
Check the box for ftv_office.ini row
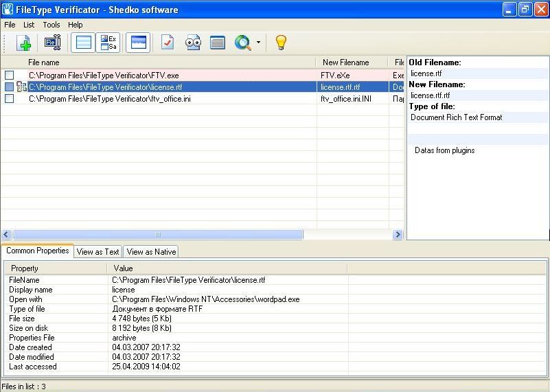pos(10,99)
